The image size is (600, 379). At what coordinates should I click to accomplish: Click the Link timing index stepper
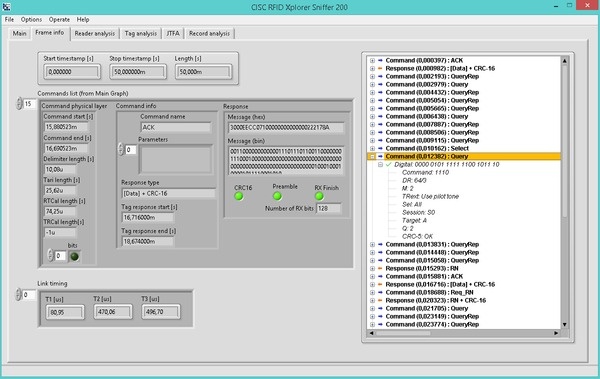[x=18, y=294]
